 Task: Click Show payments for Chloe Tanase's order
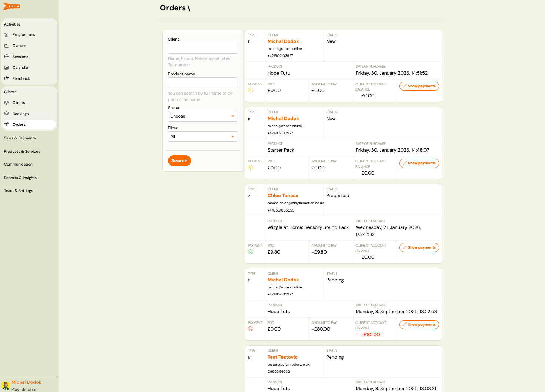[x=419, y=247]
